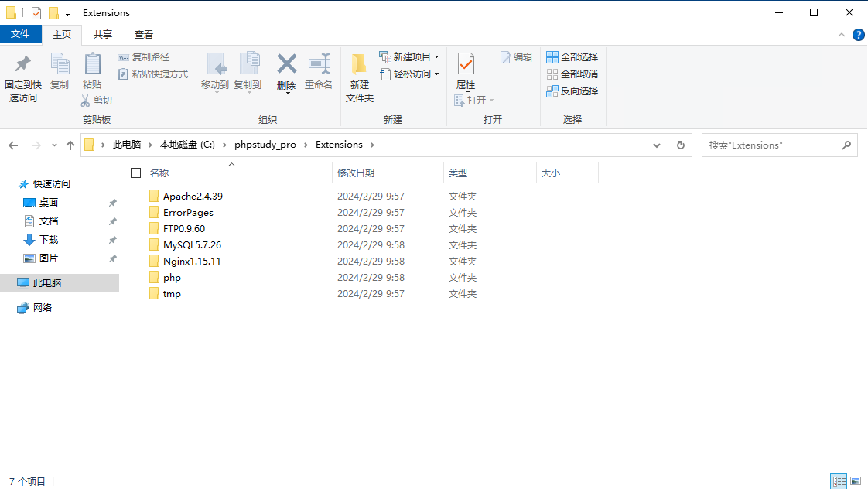Click the Help question mark icon
The width and height of the screenshot is (868, 489).
pos(858,35)
